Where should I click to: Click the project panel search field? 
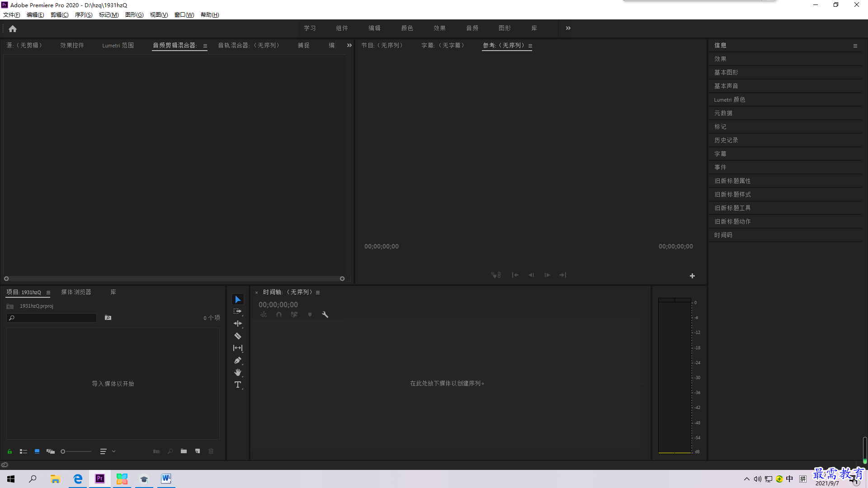52,318
